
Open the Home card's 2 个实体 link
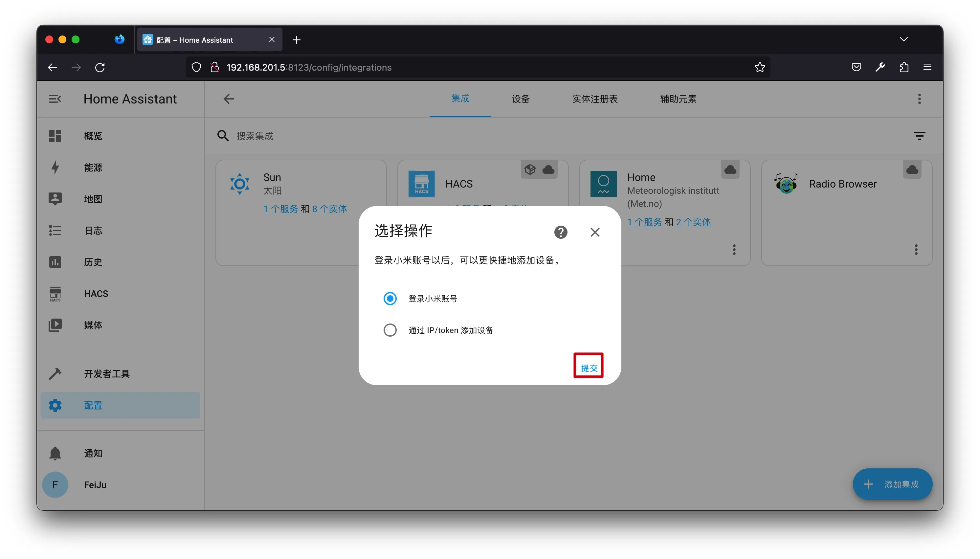693,222
